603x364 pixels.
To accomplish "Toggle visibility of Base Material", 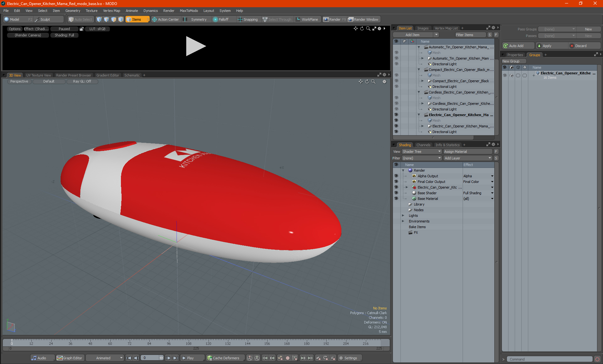I will tap(396, 199).
